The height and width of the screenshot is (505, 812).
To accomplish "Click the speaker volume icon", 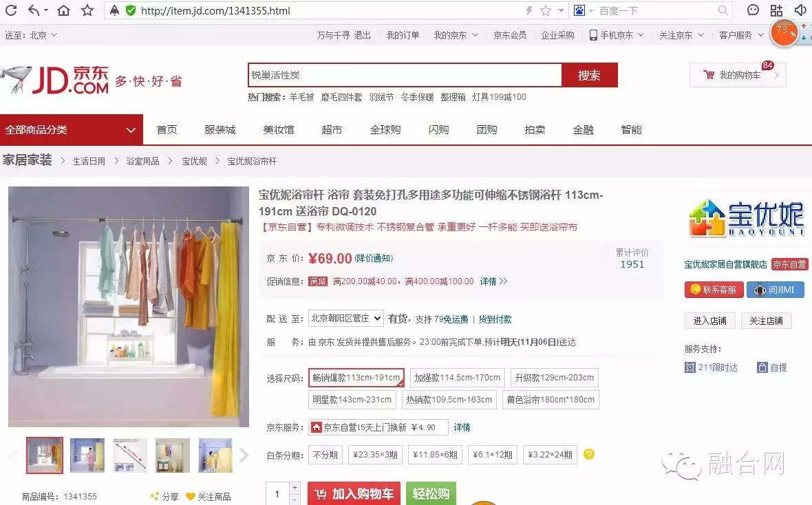I will point(800,10).
